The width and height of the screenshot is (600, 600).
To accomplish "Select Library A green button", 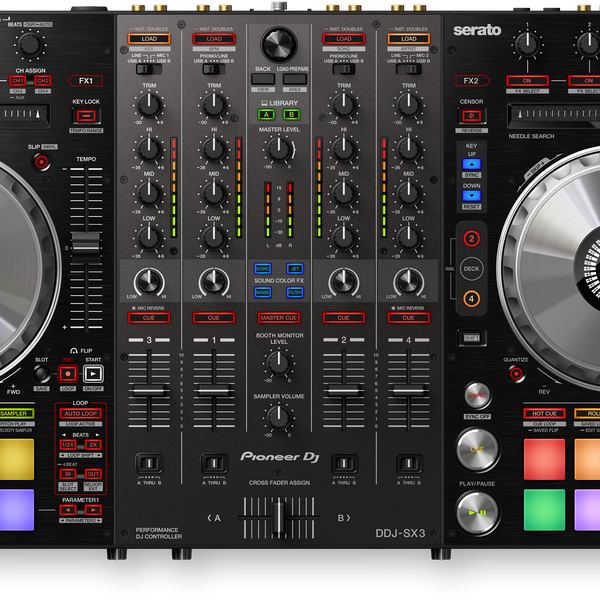I will tap(266, 114).
